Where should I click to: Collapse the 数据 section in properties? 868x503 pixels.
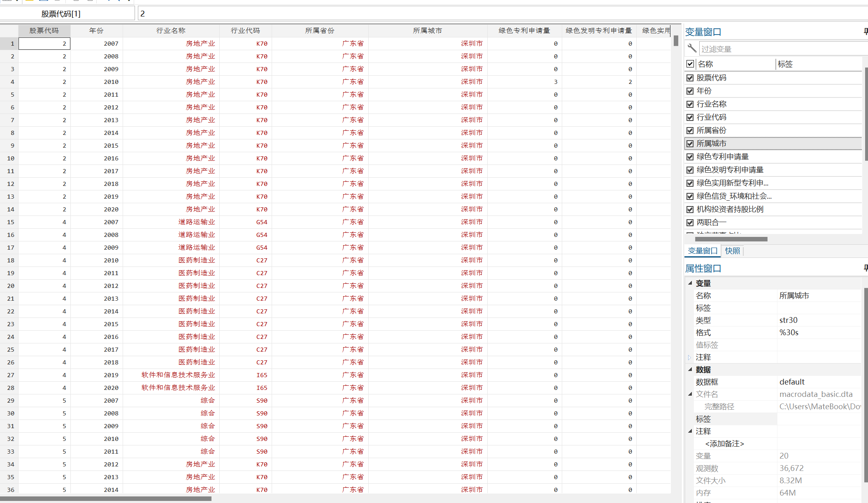point(690,369)
